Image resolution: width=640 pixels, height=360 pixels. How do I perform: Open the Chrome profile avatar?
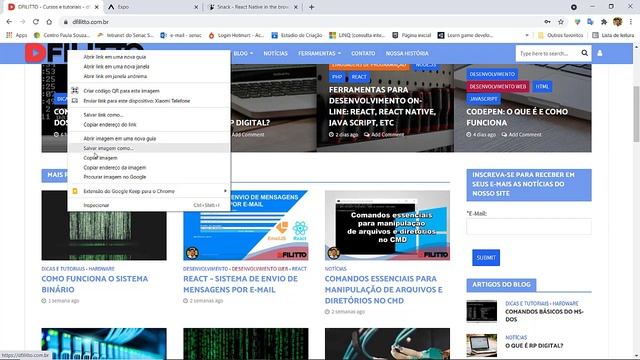(617, 22)
